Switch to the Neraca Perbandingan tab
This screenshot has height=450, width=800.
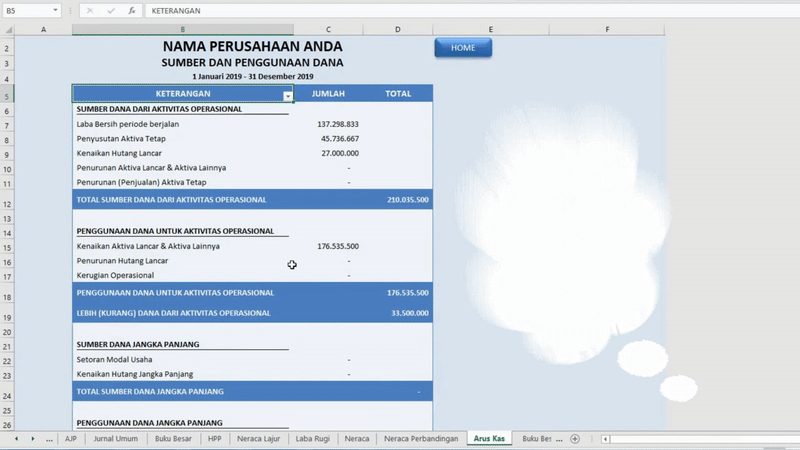421,439
